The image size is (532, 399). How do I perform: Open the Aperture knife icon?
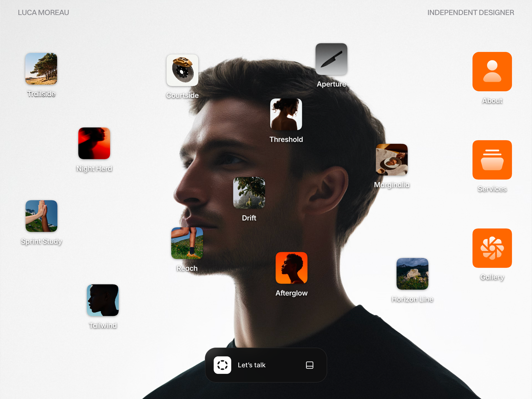(x=331, y=59)
